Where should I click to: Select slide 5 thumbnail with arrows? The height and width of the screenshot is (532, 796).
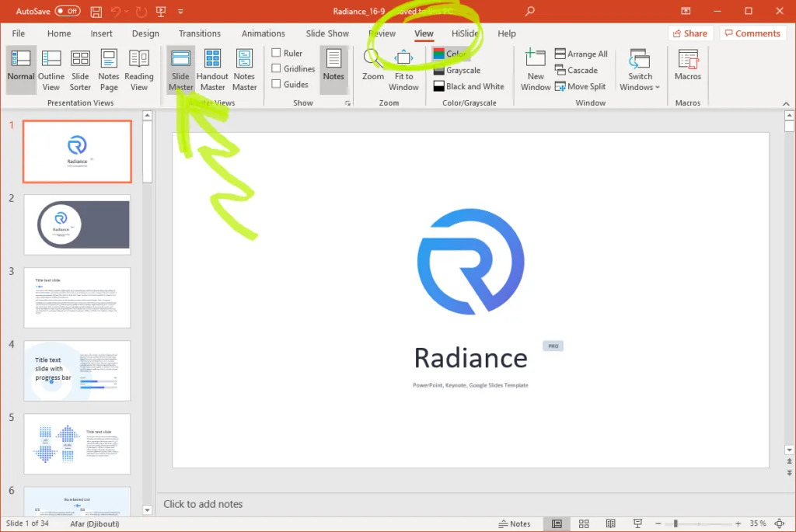pos(77,443)
